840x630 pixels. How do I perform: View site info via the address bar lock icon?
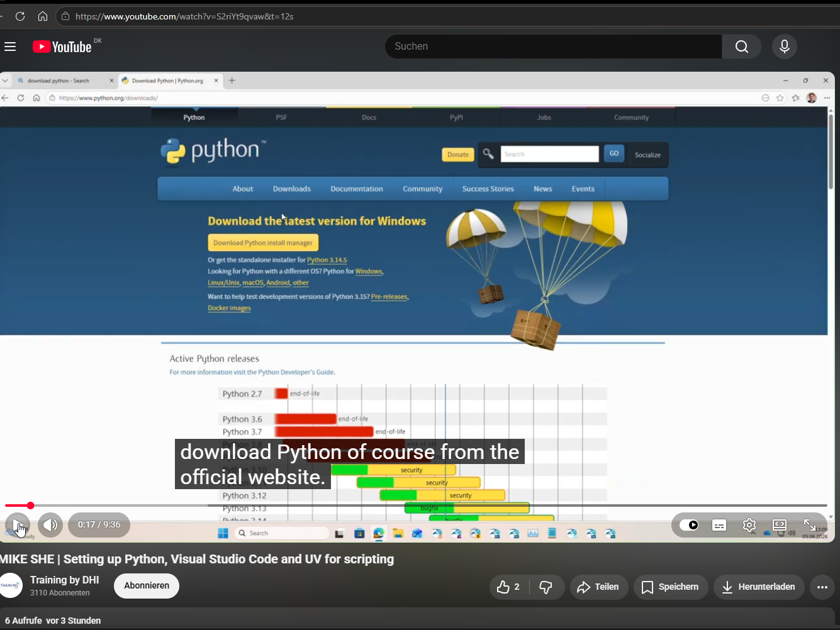click(65, 16)
